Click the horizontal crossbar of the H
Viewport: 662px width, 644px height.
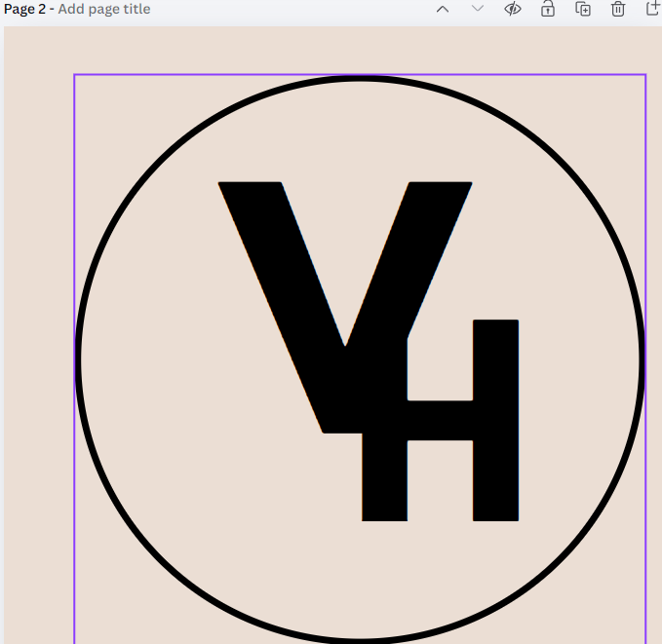(x=439, y=420)
